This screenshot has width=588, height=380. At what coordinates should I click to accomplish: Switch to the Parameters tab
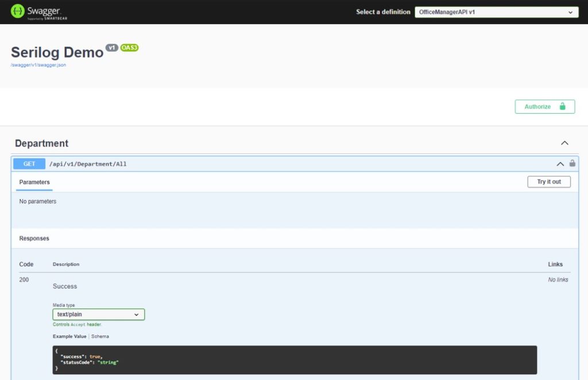[x=34, y=182]
